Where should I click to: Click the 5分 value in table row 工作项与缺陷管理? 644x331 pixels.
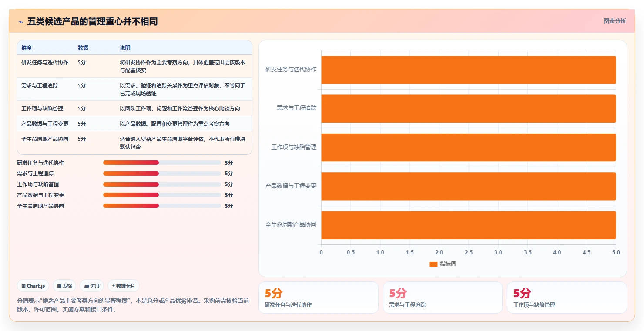point(82,109)
